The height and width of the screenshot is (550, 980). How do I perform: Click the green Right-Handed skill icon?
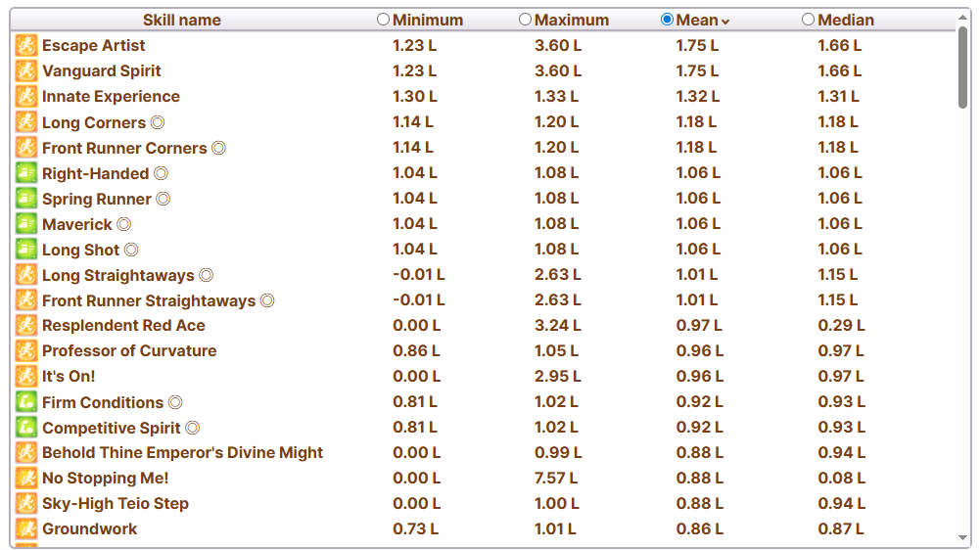point(26,173)
